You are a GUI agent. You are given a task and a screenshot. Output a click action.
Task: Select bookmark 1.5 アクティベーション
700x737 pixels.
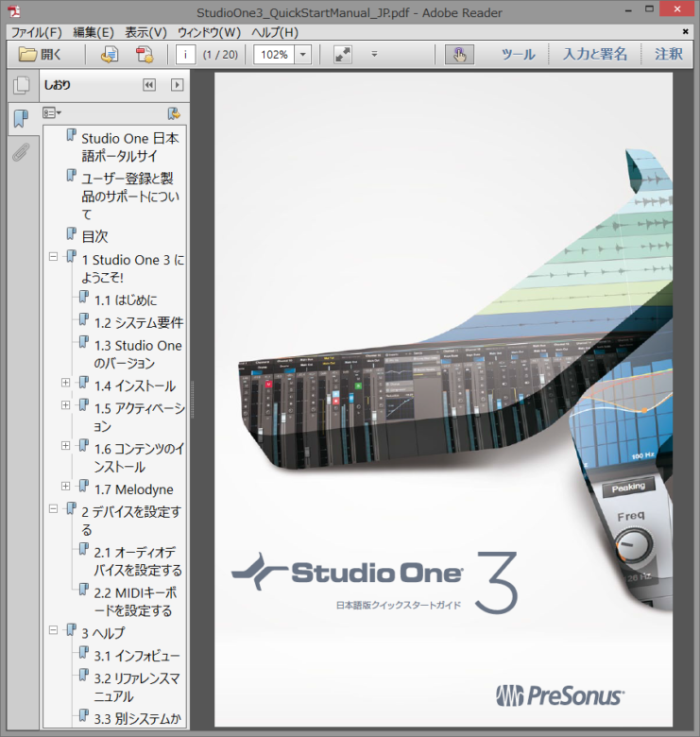coord(139,418)
